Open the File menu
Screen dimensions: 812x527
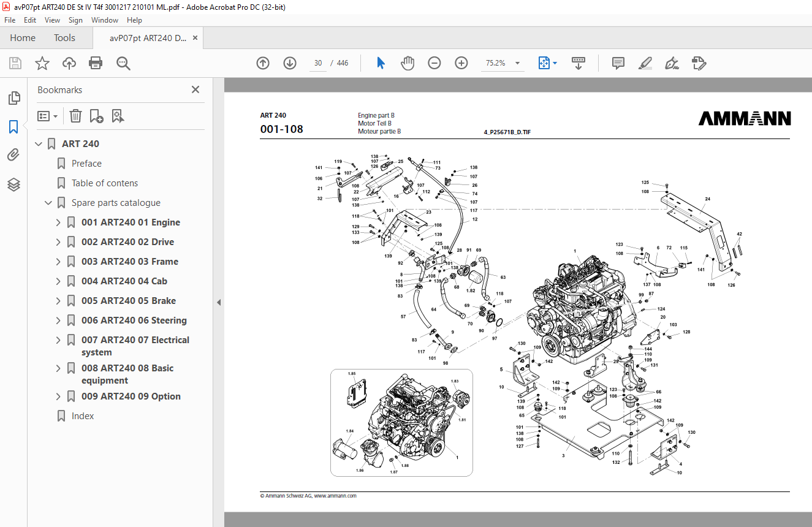tap(10, 20)
